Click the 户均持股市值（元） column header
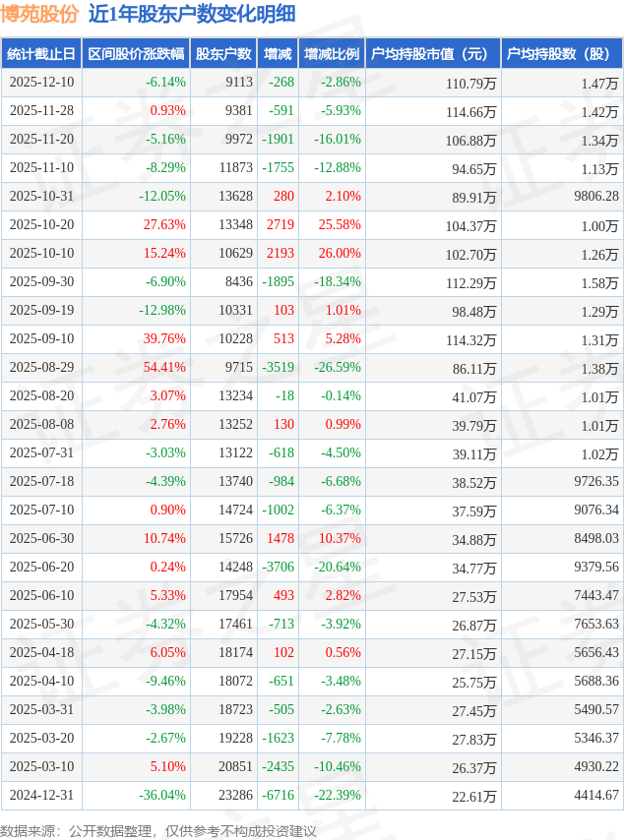Screen dimensions: 624x840 click(x=433, y=54)
